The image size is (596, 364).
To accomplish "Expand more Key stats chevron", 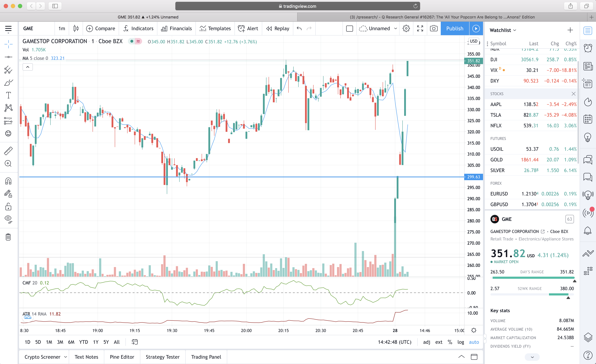I will point(532,357).
